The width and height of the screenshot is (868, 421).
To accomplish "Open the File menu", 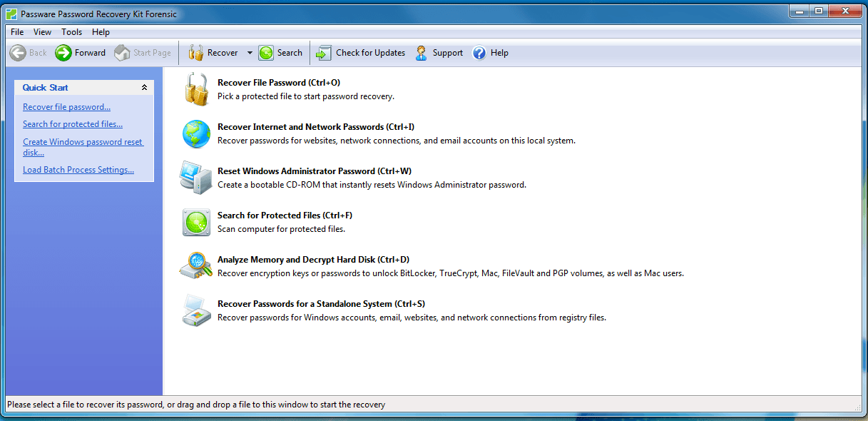I will pyautogui.click(x=16, y=31).
